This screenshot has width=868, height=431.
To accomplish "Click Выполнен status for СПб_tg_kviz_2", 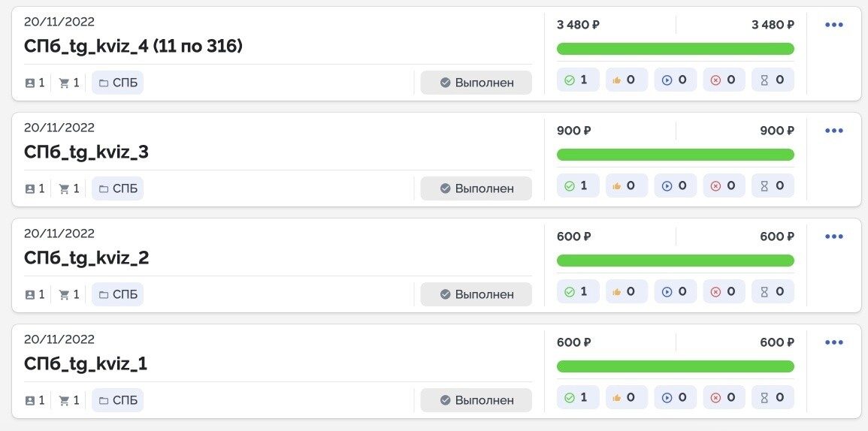I will pos(476,294).
